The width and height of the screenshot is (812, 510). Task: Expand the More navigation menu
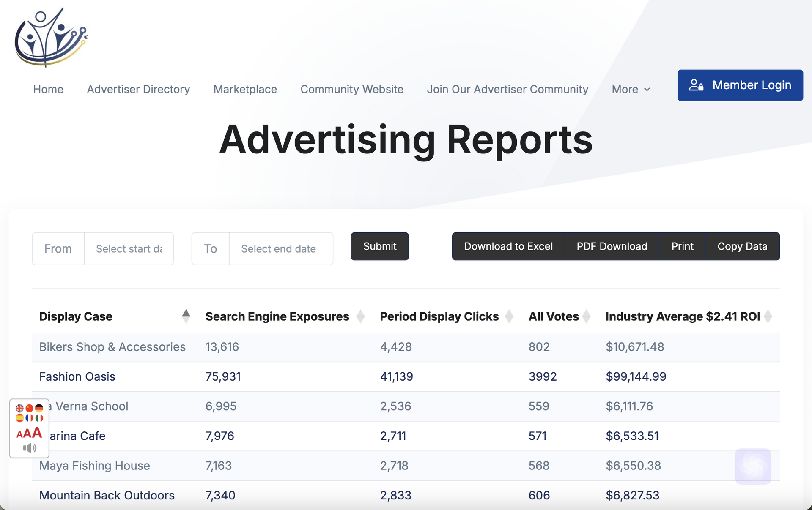[x=631, y=89]
